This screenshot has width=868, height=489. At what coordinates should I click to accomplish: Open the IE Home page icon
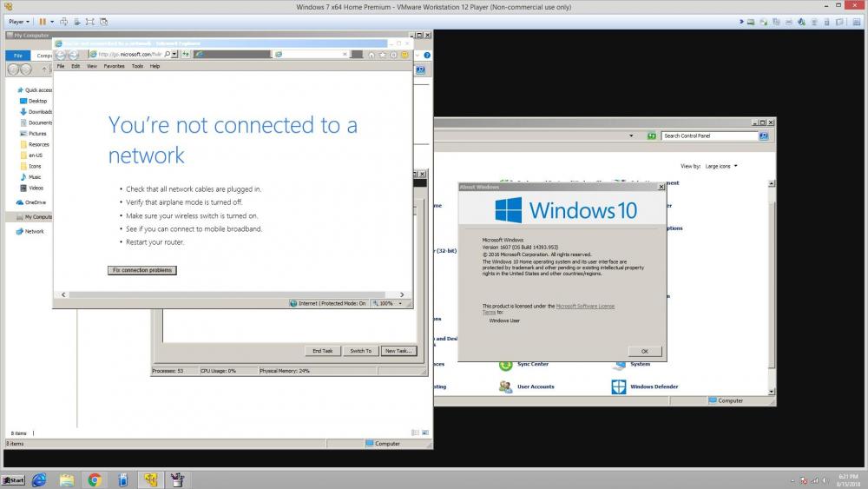(x=372, y=55)
